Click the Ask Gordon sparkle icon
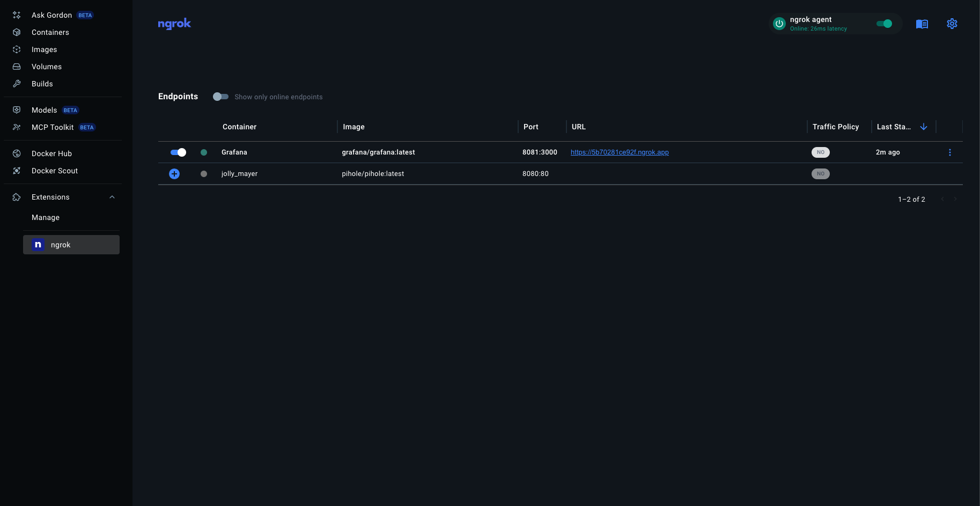Image resolution: width=980 pixels, height=506 pixels. click(x=17, y=15)
